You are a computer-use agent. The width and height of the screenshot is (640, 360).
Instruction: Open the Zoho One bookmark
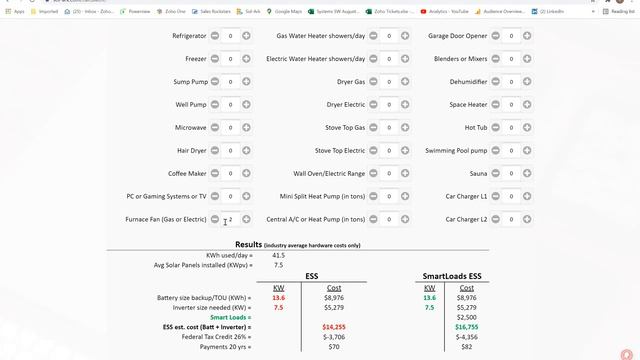(171, 11)
